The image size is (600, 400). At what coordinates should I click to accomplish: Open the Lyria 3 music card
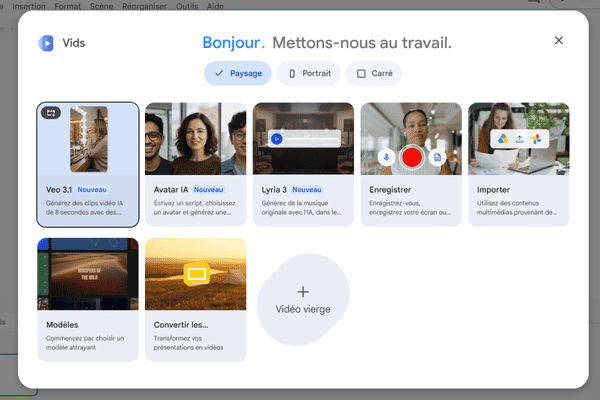tap(303, 165)
